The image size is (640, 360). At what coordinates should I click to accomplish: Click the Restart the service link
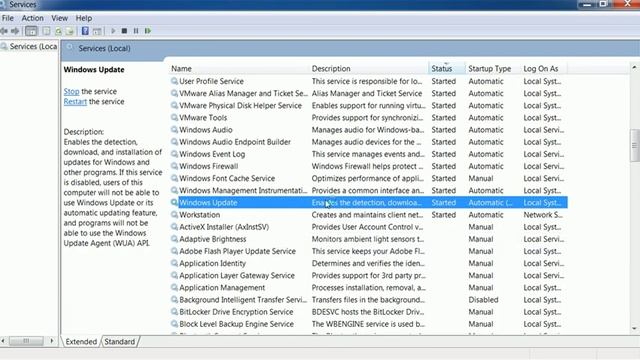pyautogui.click(x=75, y=102)
